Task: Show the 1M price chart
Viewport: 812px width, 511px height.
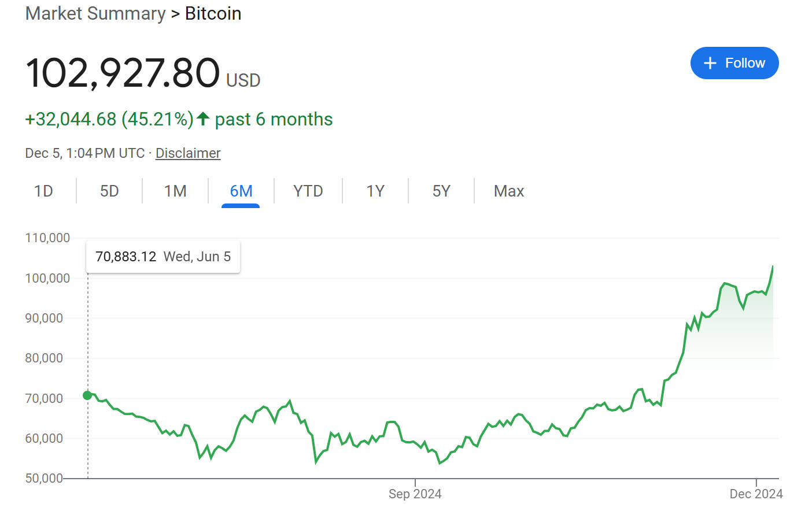Action: pos(175,191)
